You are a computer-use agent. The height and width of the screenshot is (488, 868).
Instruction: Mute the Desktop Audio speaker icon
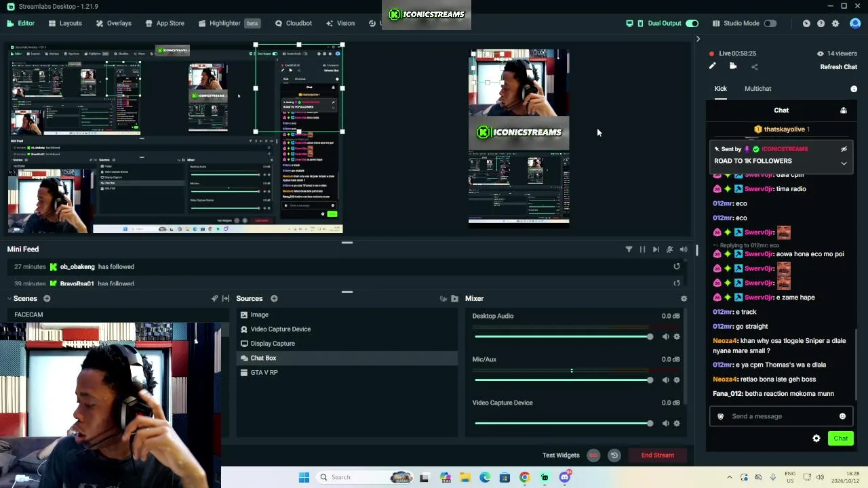click(665, 337)
